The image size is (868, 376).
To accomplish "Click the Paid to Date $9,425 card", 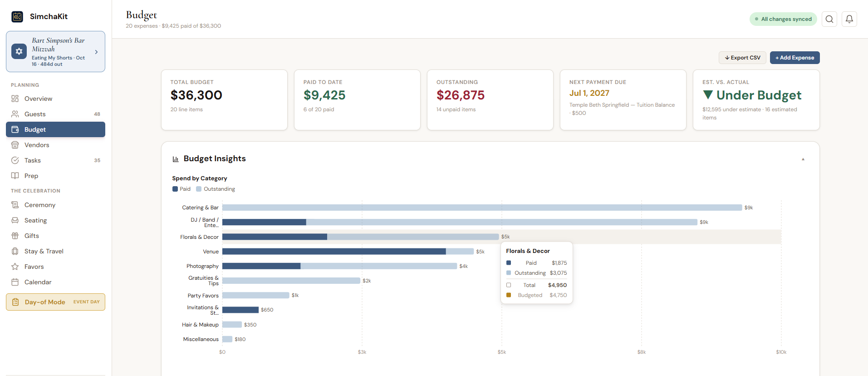I will (357, 100).
